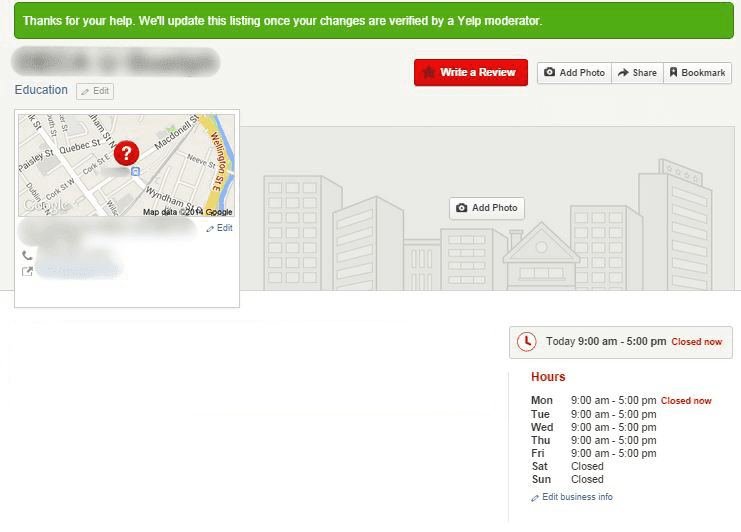Open the Share option
Screen dimensions: 741x532
click(638, 73)
